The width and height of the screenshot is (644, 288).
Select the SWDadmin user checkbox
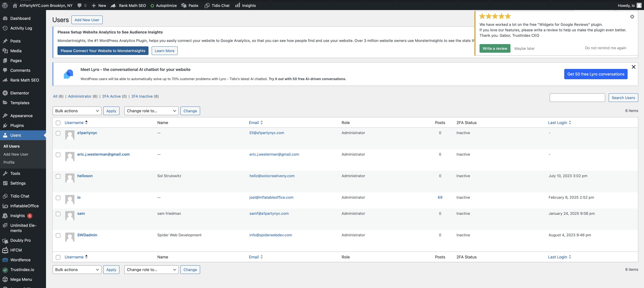click(58, 235)
